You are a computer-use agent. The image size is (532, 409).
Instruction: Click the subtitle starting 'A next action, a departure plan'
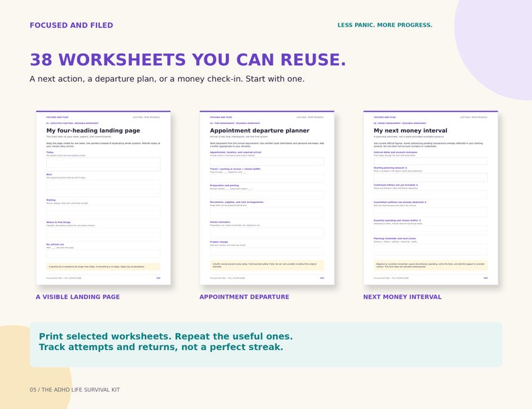167,79
